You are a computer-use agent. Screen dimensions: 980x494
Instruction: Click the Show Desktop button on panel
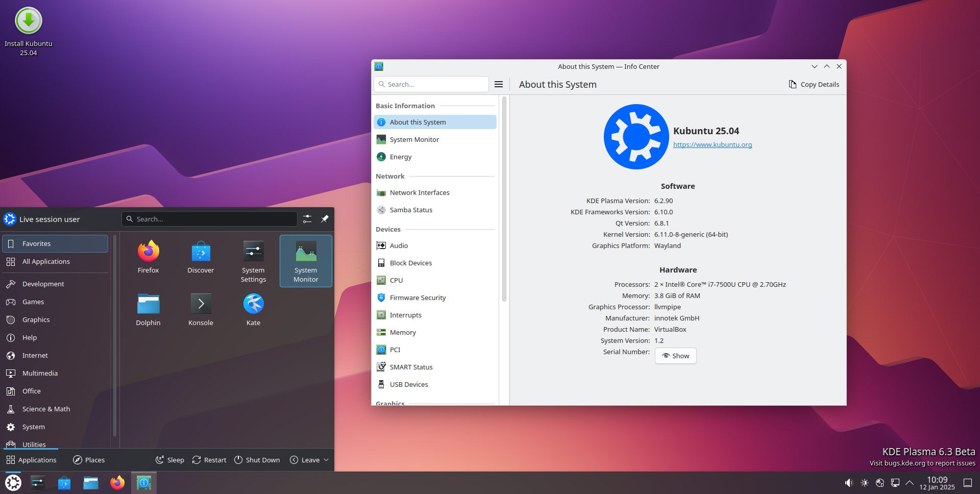pyautogui.click(x=967, y=483)
